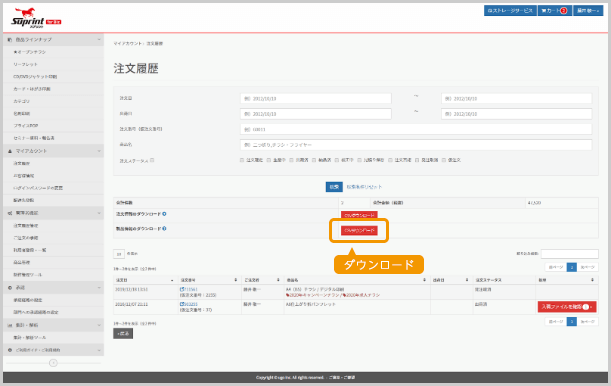This screenshot has height=386, width=611.
Task: Open the ストレージサービス storage button
Action: (510, 11)
